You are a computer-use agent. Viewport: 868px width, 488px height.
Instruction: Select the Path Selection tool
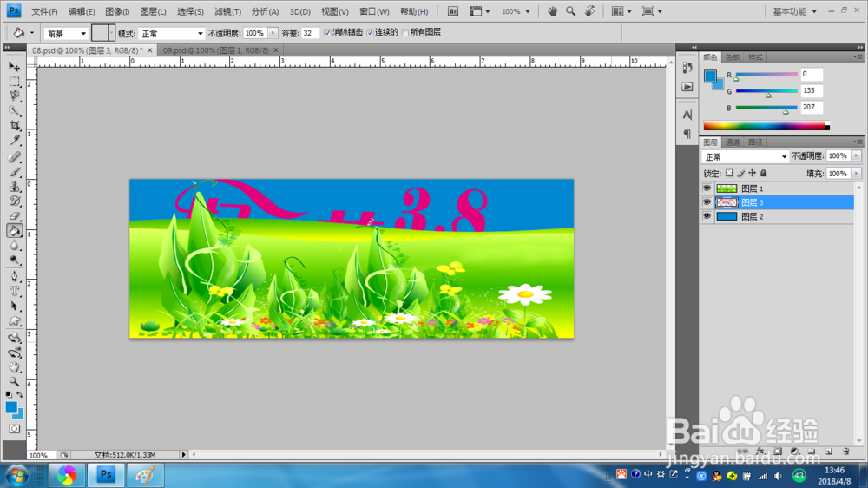(x=15, y=306)
